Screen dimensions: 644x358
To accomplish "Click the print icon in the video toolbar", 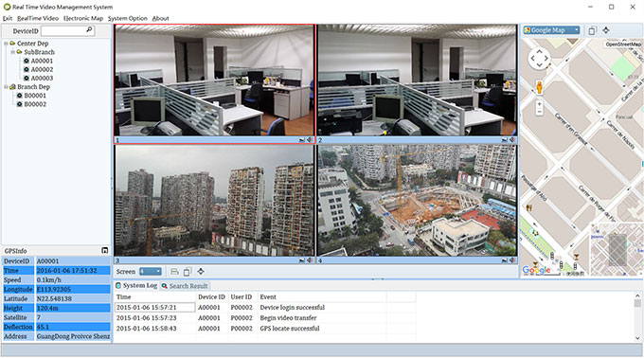I will [174, 272].
